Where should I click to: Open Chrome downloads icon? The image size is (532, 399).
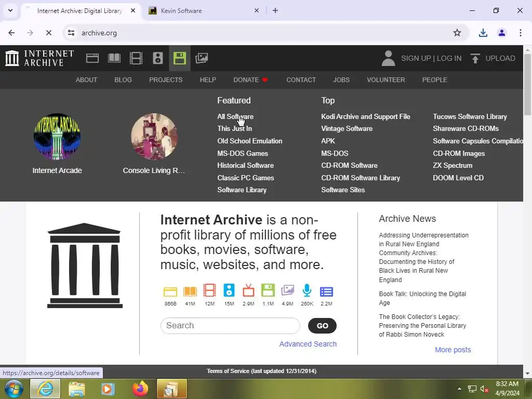[483, 33]
